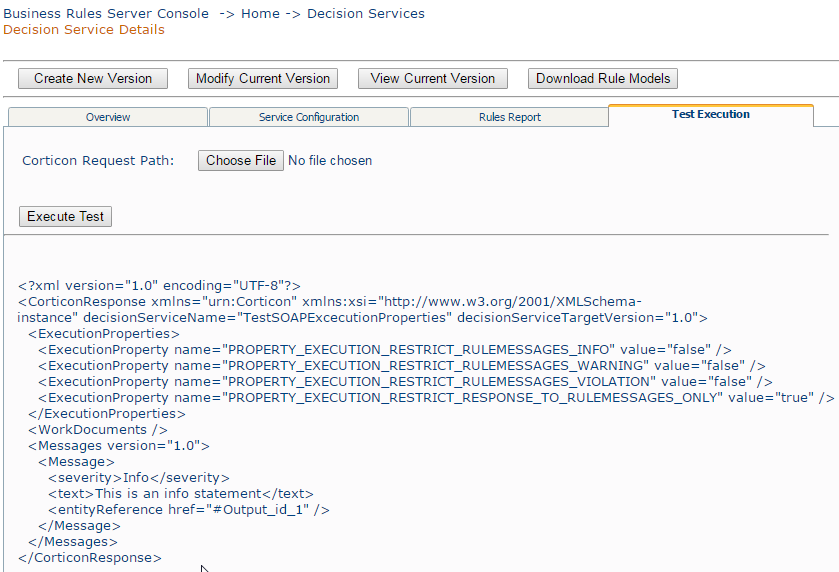The height and width of the screenshot is (572, 839).
Task: Click Choose File for Corticon request
Action: pos(241,161)
